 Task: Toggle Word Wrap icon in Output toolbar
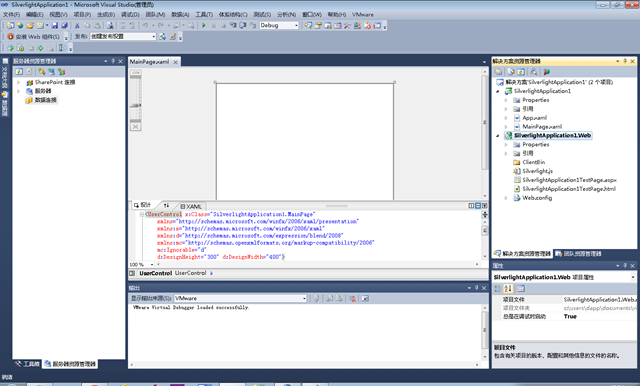point(365,299)
